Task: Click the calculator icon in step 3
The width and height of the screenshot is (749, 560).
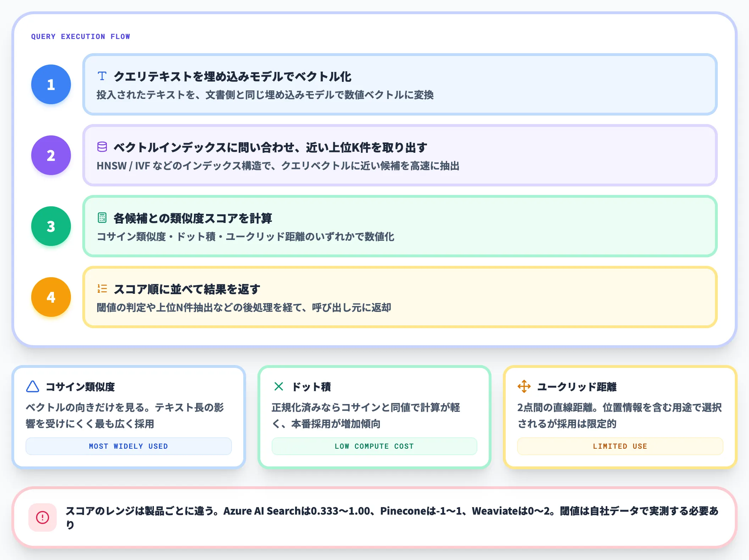Action: coord(102,218)
